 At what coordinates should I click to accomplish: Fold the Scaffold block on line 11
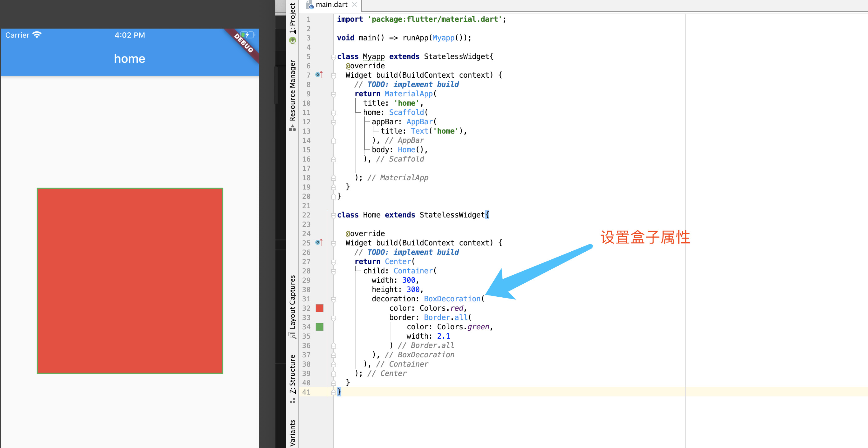pyautogui.click(x=333, y=113)
